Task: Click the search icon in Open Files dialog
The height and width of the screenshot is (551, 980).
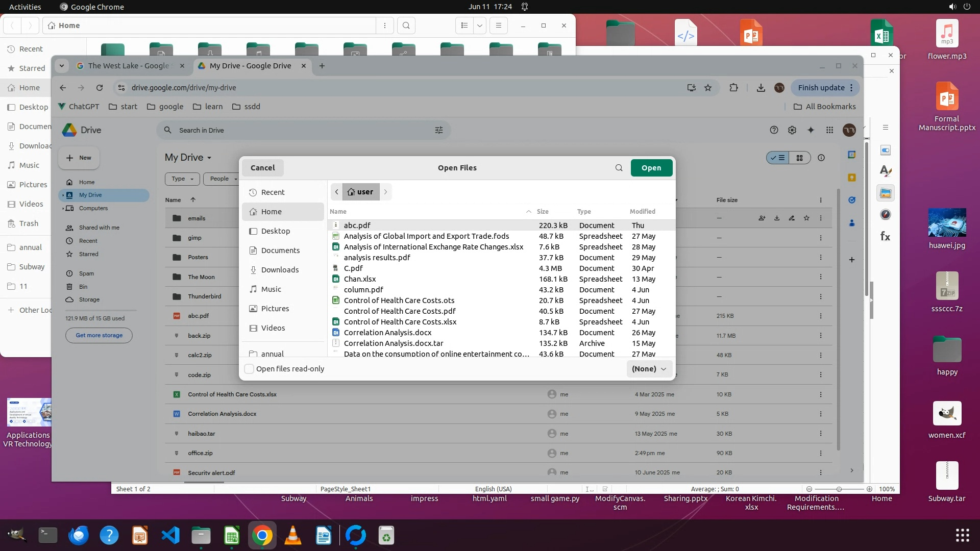Action: pos(619,168)
